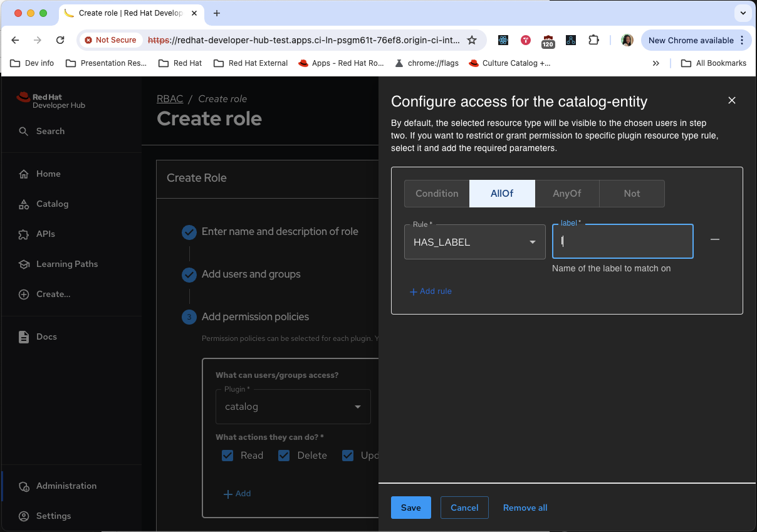
Task: Reload the page in Chrome
Action: coord(60,40)
